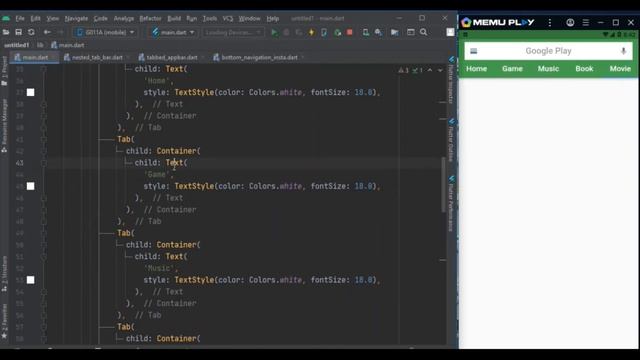This screenshot has height=360, width=640.
Task: Tap the Music tab in emulator app
Action: coord(548,69)
